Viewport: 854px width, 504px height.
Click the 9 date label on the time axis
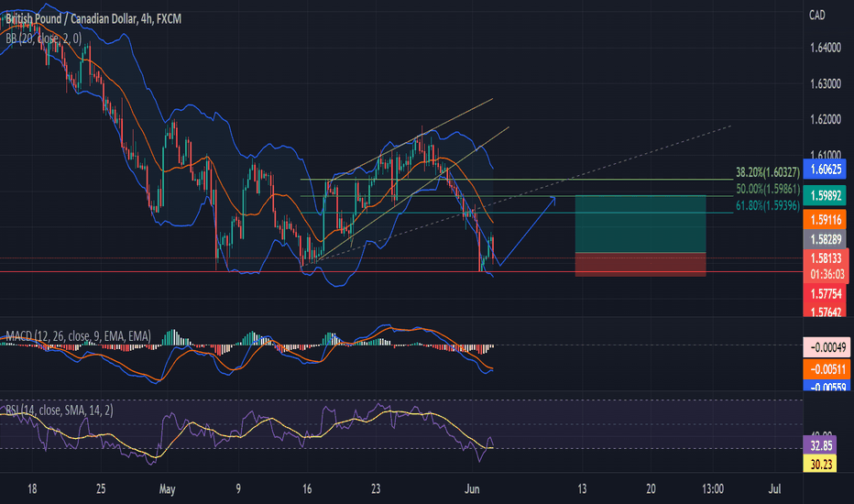click(x=238, y=488)
